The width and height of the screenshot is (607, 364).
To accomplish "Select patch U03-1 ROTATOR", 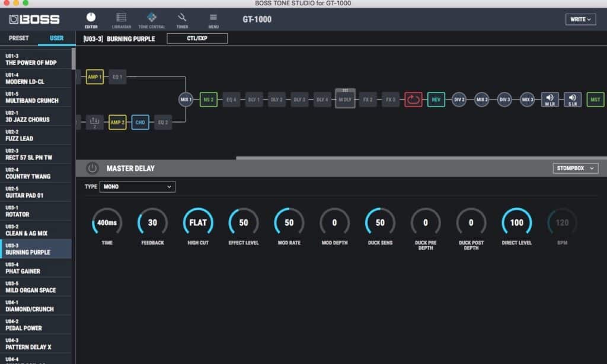I will (x=36, y=211).
